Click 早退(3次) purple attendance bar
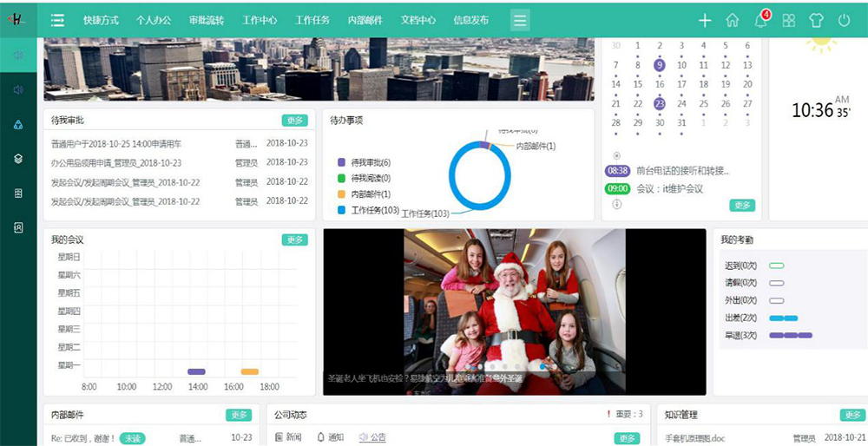This screenshot has width=868, height=446. pos(791,335)
